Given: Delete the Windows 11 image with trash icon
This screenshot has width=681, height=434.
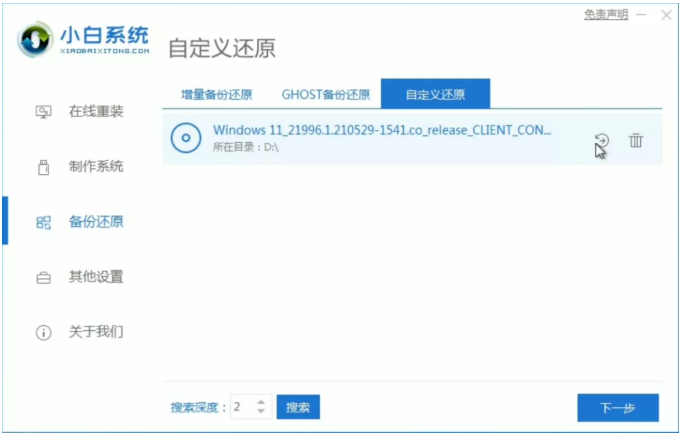Looking at the screenshot, I should [636, 141].
